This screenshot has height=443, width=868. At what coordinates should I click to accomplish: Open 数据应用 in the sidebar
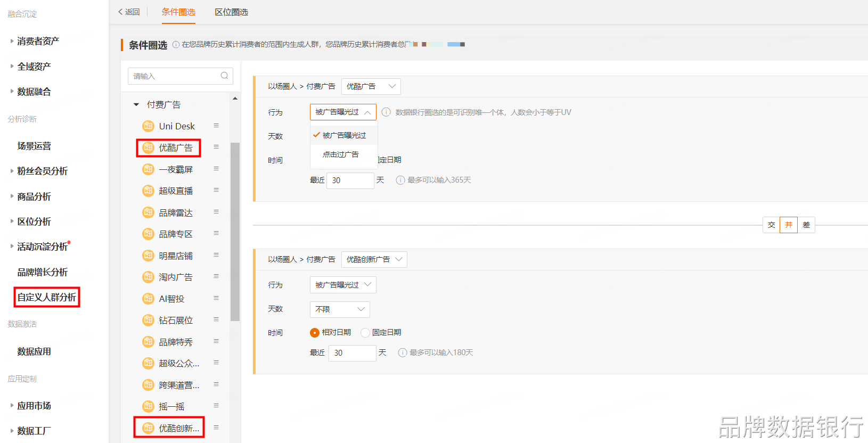tap(34, 351)
